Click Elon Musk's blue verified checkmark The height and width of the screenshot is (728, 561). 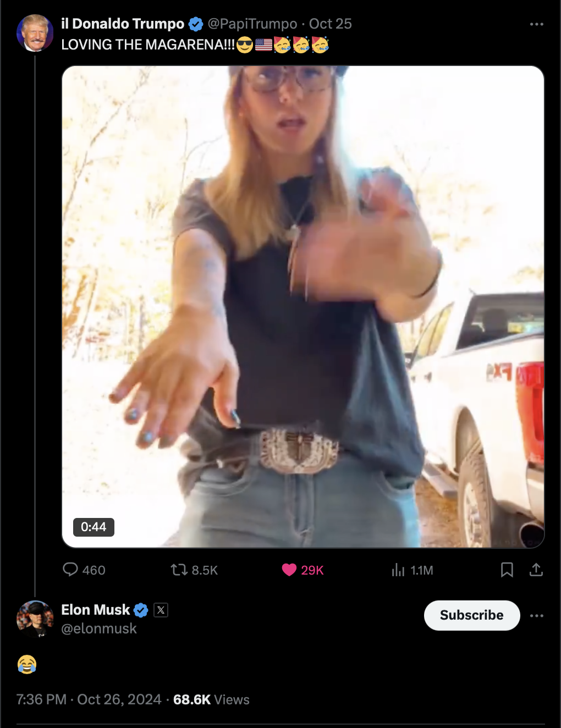141,610
